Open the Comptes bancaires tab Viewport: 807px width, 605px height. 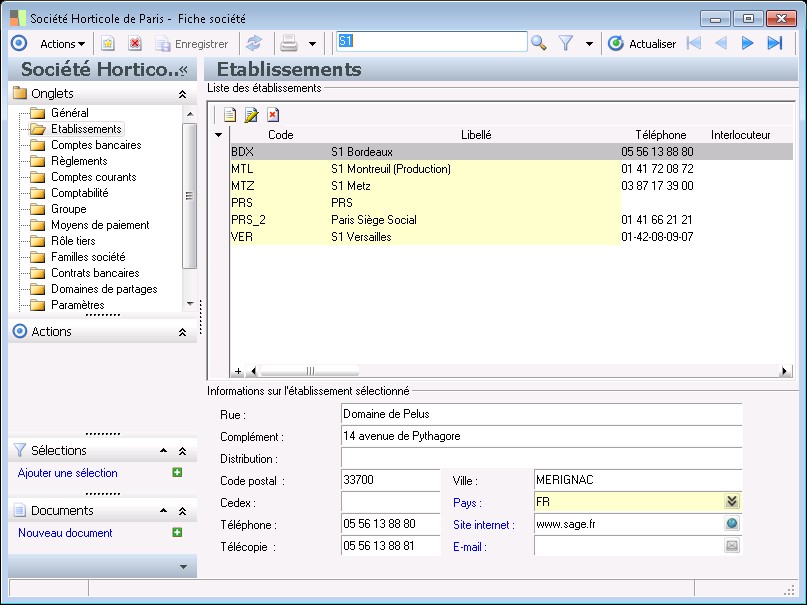click(96, 145)
